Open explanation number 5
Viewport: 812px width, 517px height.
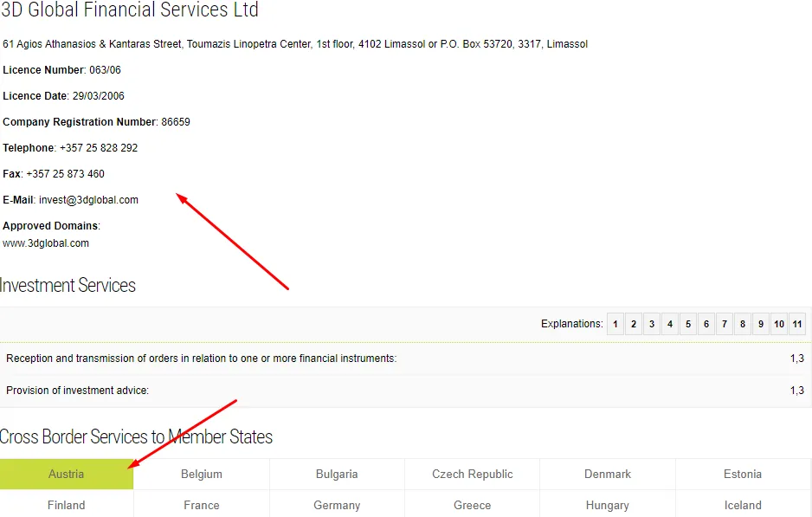pyautogui.click(x=688, y=324)
